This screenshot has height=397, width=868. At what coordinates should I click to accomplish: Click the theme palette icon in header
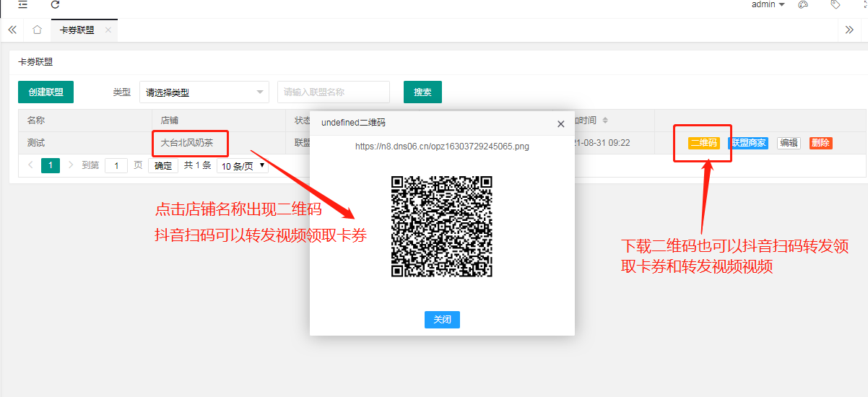pyautogui.click(x=803, y=4)
